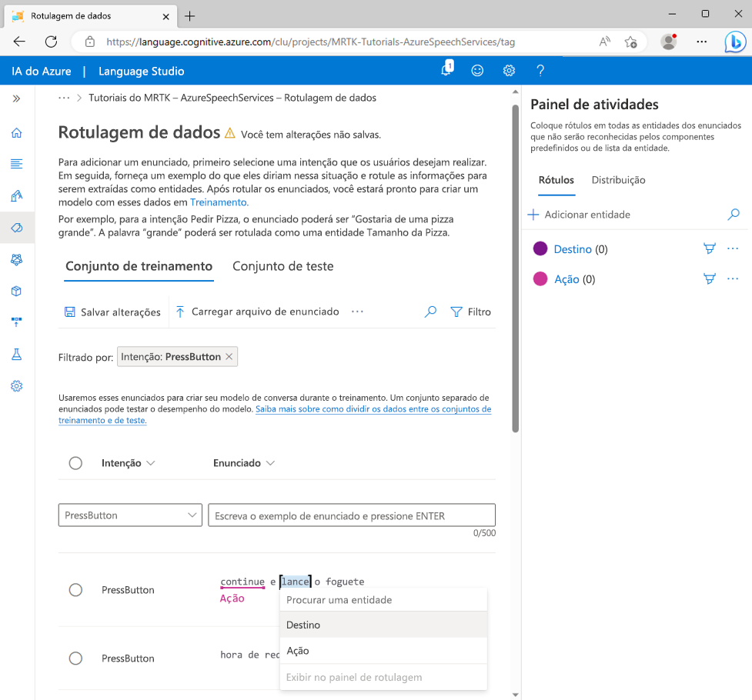This screenshot has height=700, width=752.
Task: Expand the left navigation sidebar
Action: point(17,98)
